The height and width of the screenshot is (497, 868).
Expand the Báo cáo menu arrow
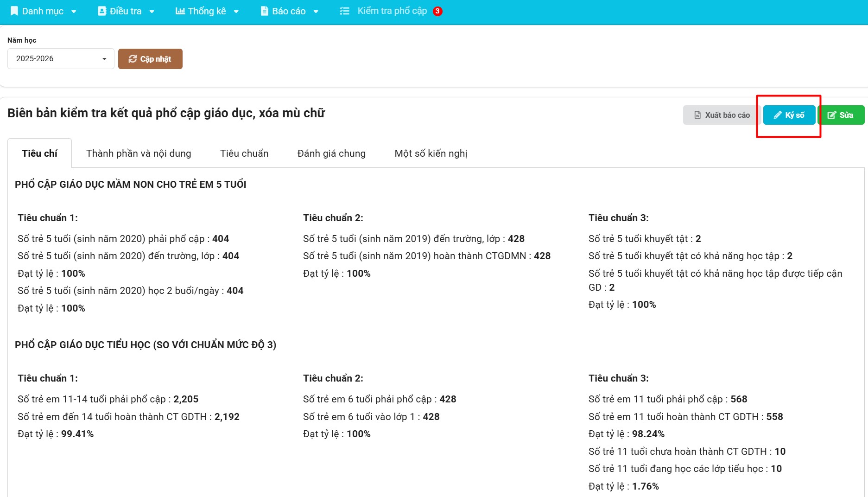316,12
